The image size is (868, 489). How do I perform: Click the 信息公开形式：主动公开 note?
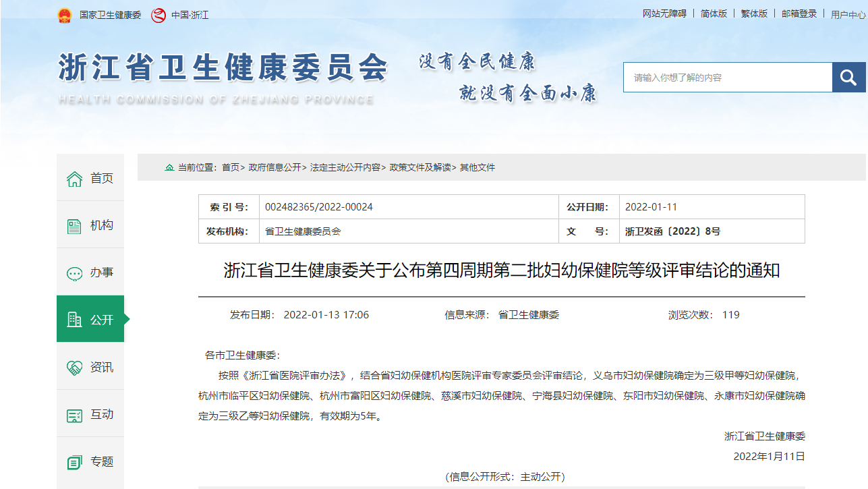(505, 477)
